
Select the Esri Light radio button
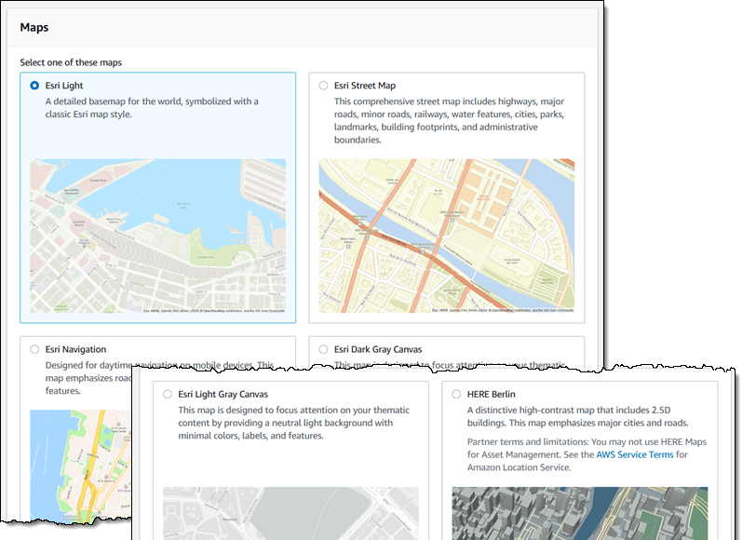pos(34,86)
